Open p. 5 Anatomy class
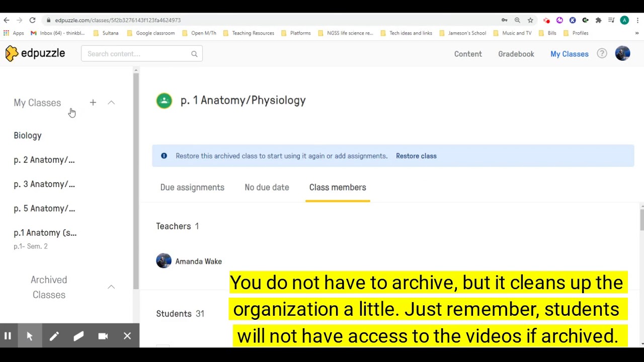The width and height of the screenshot is (644, 362). pyautogui.click(x=44, y=208)
